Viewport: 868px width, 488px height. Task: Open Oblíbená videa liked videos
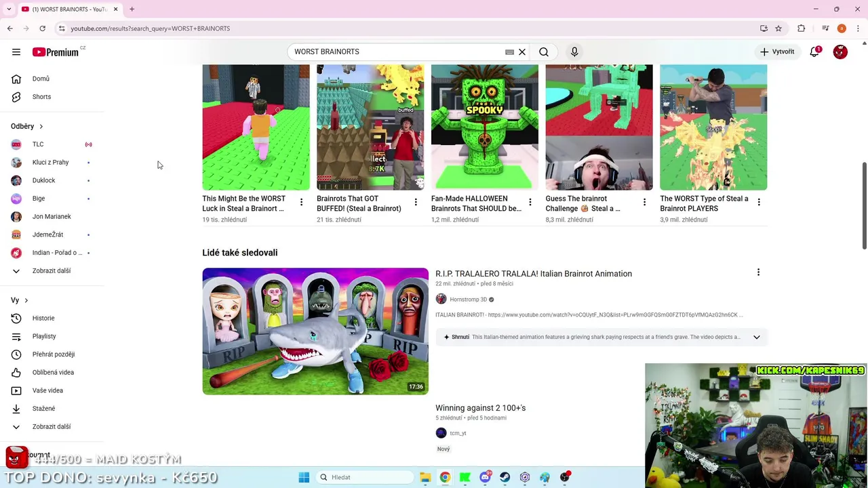[53, 372]
